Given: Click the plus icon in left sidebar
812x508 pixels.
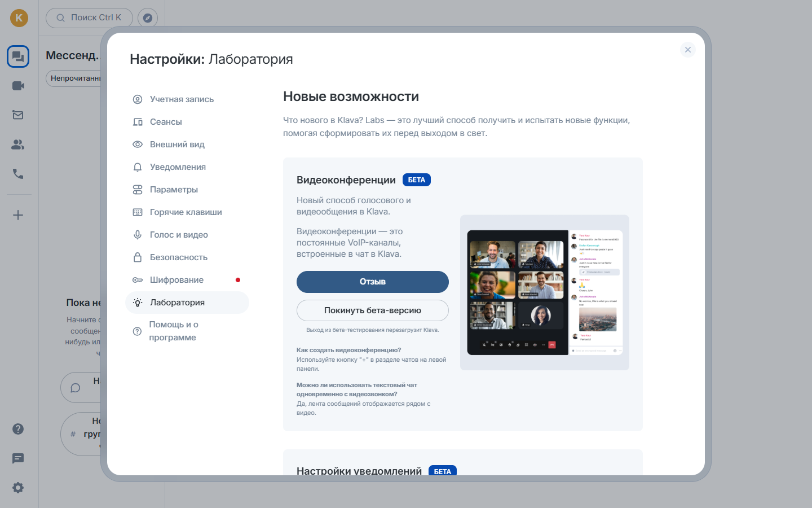Looking at the screenshot, I should click(x=18, y=215).
